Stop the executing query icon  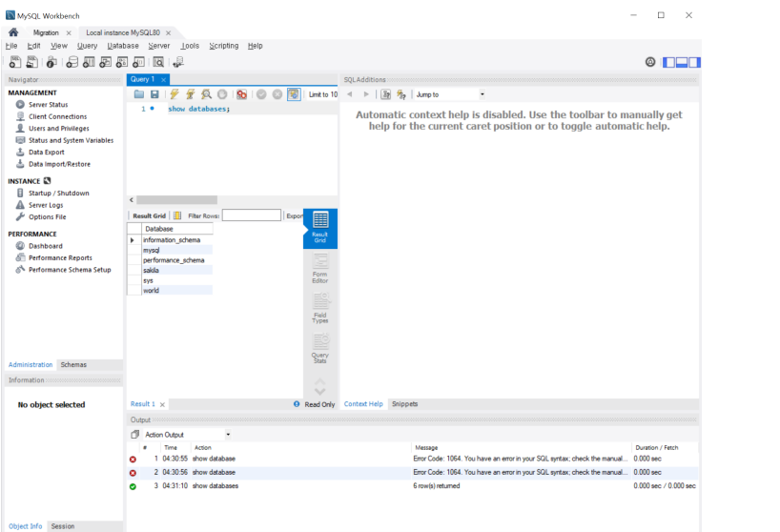(222, 94)
